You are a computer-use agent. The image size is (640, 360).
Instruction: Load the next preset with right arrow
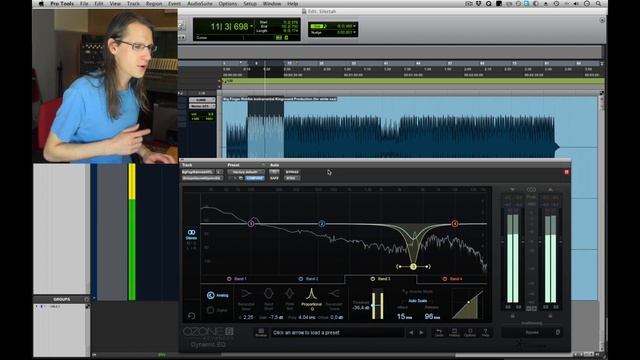click(x=421, y=333)
